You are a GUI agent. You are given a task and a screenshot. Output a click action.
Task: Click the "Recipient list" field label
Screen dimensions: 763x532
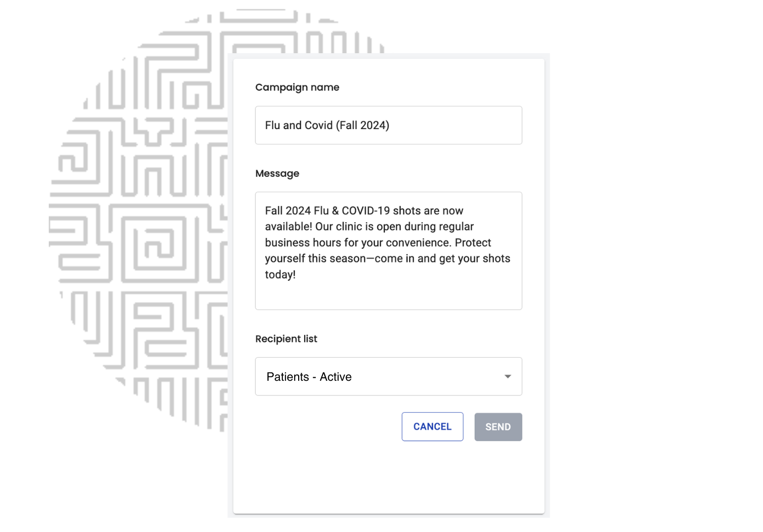click(x=286, y=339)
